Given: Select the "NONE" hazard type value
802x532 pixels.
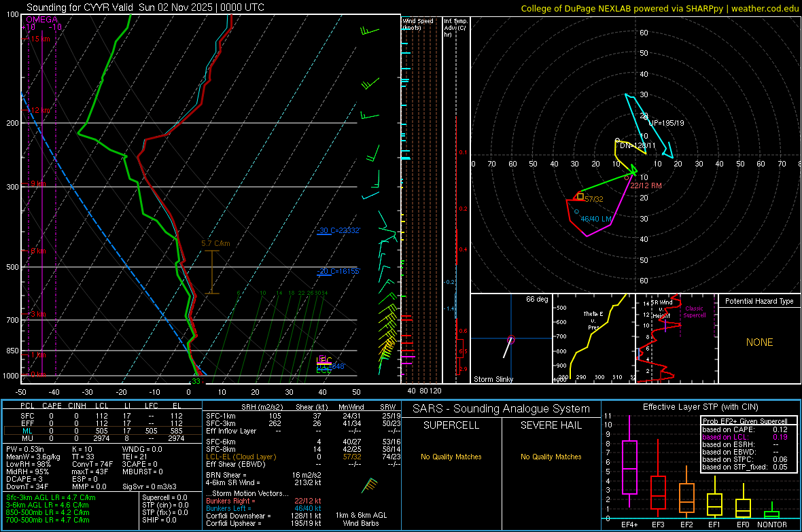Looking at the screenshot, I should (x=759, y=342).
